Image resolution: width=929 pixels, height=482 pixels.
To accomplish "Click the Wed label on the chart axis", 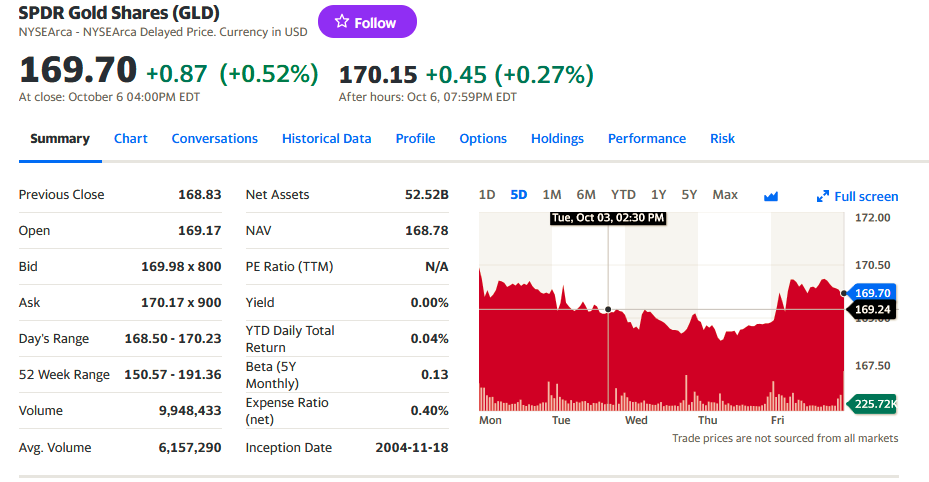I will point(636,420).
